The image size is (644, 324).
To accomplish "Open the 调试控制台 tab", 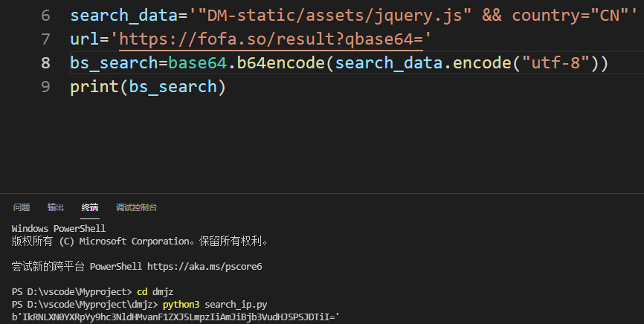I will 136,207.
